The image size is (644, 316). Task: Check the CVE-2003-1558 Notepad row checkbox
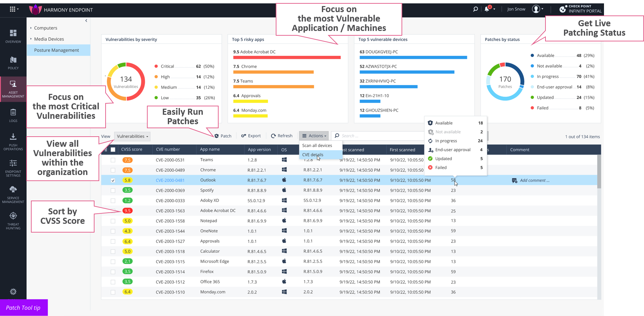coord(113,221)
